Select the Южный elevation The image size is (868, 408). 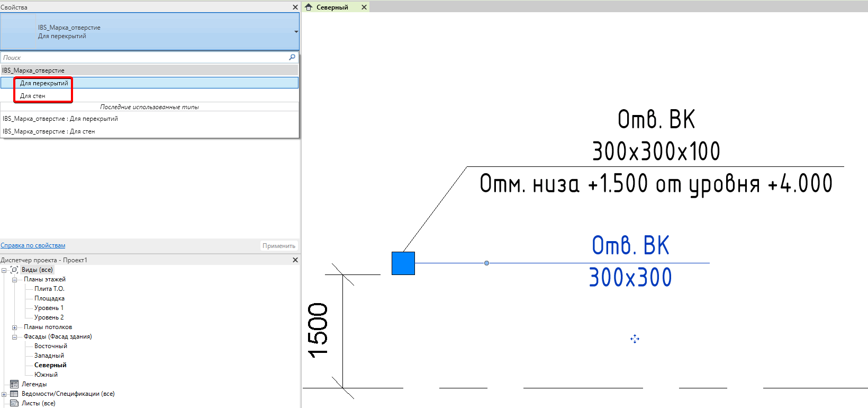click(46, 375)
